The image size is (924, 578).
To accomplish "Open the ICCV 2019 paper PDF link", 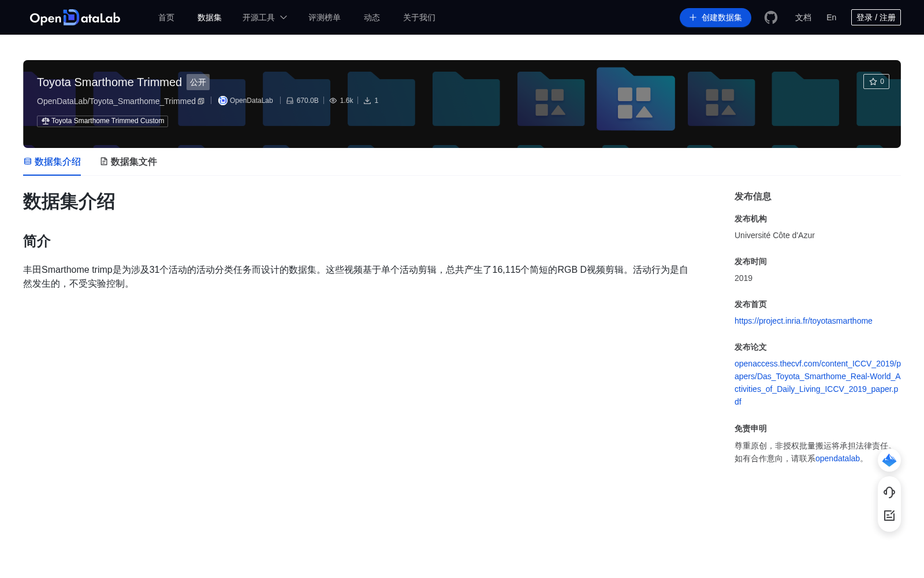I will (817, 383).
